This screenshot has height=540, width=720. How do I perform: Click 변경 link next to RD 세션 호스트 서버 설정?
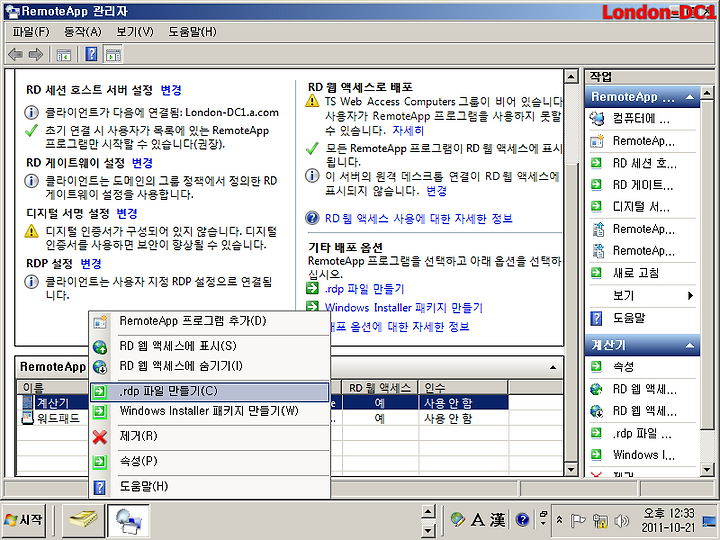171,90
